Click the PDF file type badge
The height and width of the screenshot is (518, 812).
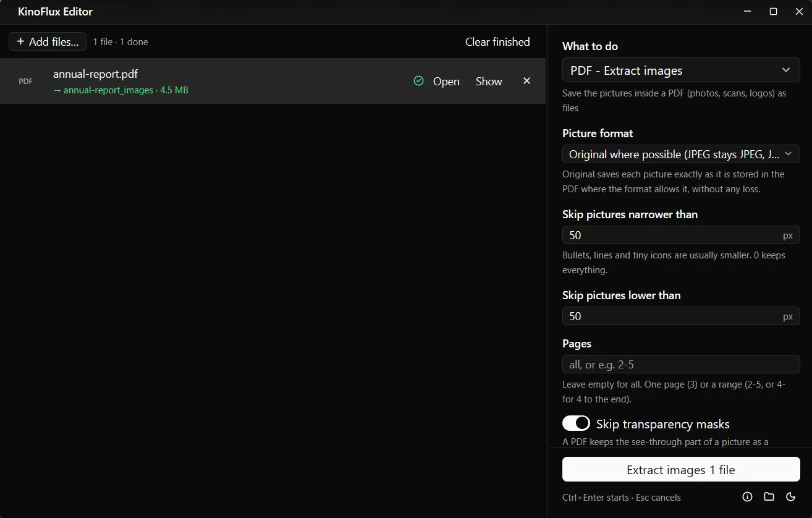coord(26,81)
